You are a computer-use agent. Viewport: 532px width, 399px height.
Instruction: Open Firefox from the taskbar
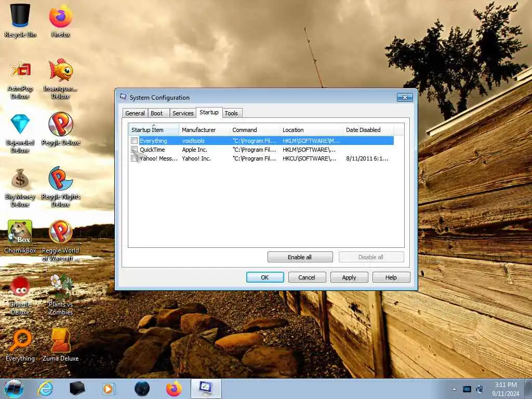(174, 389)
